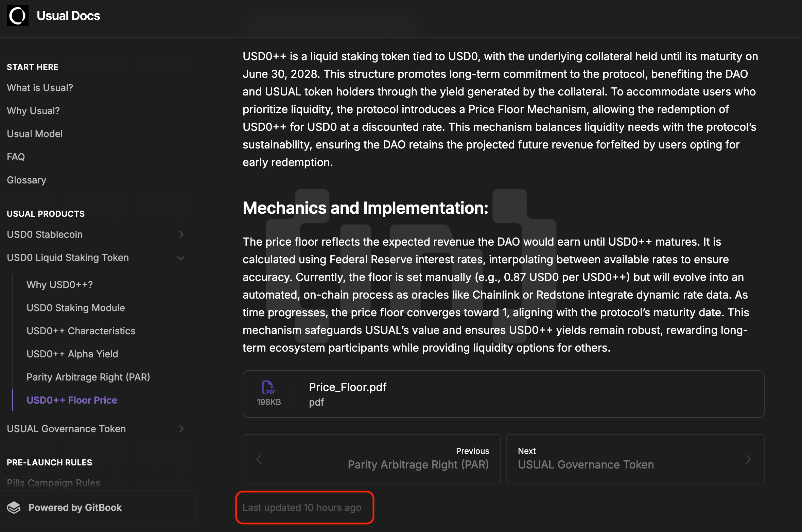
Task: Go to the previous page, Parity Arbitrage Right
Action: [418, 464]
